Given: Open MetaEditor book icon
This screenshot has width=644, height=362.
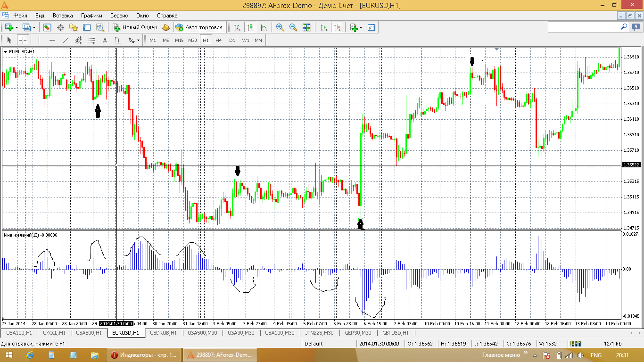Looking at the screenshot, I should click(166, 27).
